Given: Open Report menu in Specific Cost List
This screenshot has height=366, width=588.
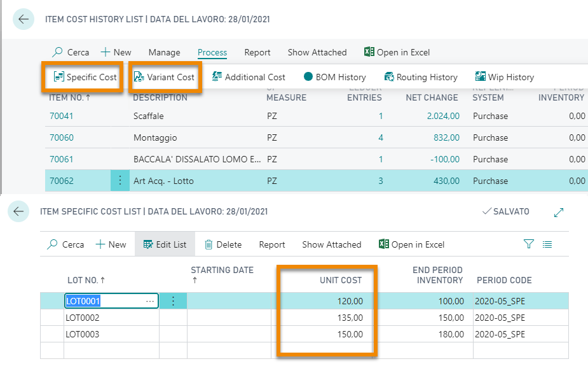Looking at the screenshot, I should point(272,244).
